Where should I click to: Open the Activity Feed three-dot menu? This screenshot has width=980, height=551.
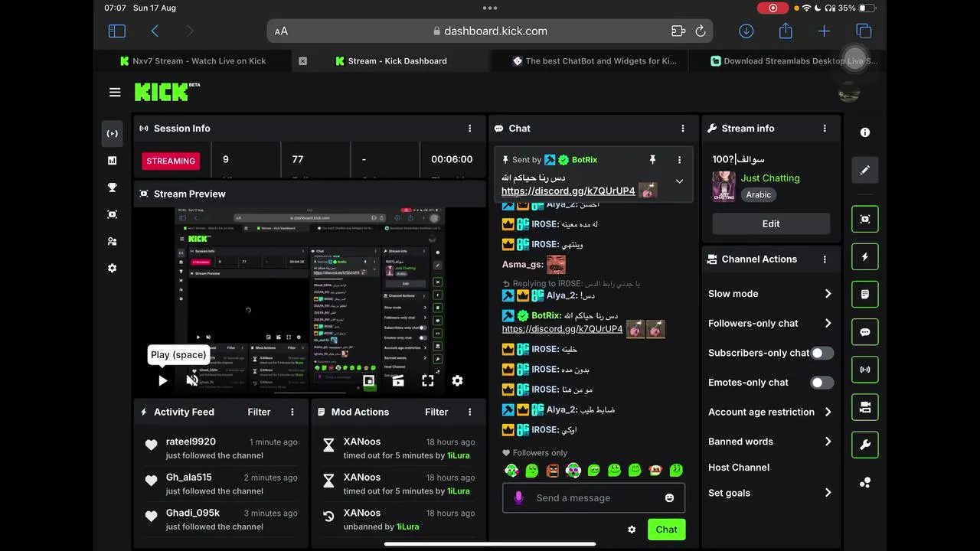click(292, 412)
